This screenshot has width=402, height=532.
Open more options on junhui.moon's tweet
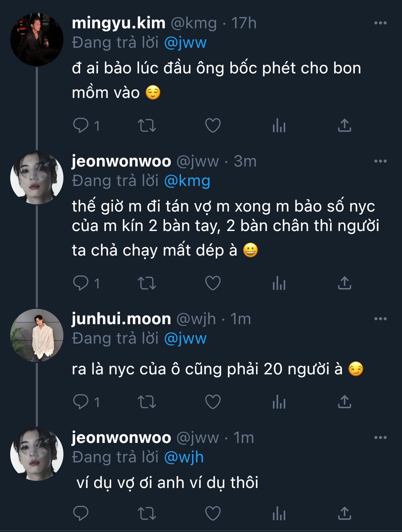pos(380,319)
